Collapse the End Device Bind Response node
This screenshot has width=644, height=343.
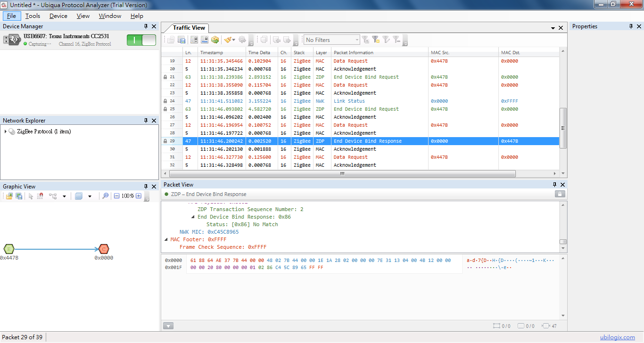[193, 217]
